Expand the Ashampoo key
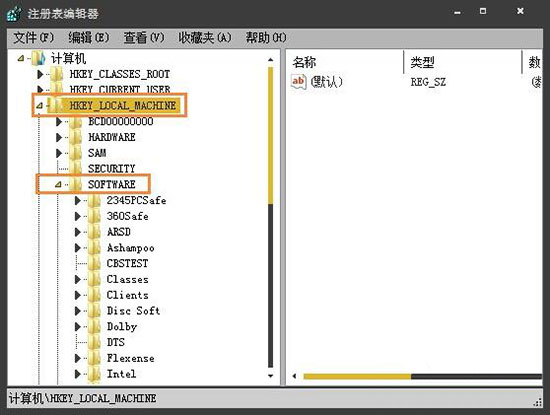The width and height of the screenshot is (550, 415). tap(78, 248)
